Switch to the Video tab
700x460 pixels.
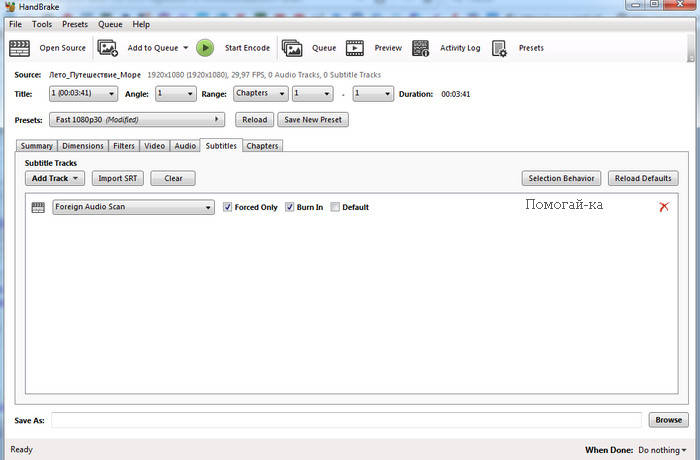pyautogui.click(x=154, y=146)
